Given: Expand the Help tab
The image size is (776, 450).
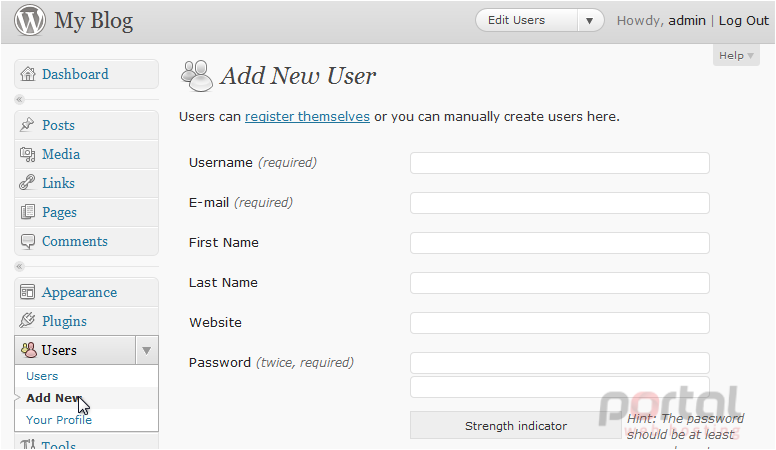Looking at the screenshot, I should (736, 55).
